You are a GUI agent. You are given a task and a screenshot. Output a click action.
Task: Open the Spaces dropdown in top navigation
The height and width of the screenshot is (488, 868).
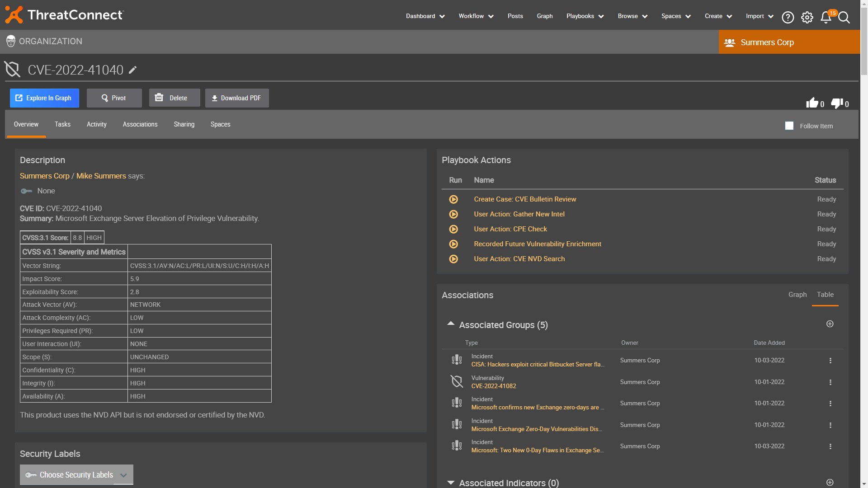(x=676, y=16)
